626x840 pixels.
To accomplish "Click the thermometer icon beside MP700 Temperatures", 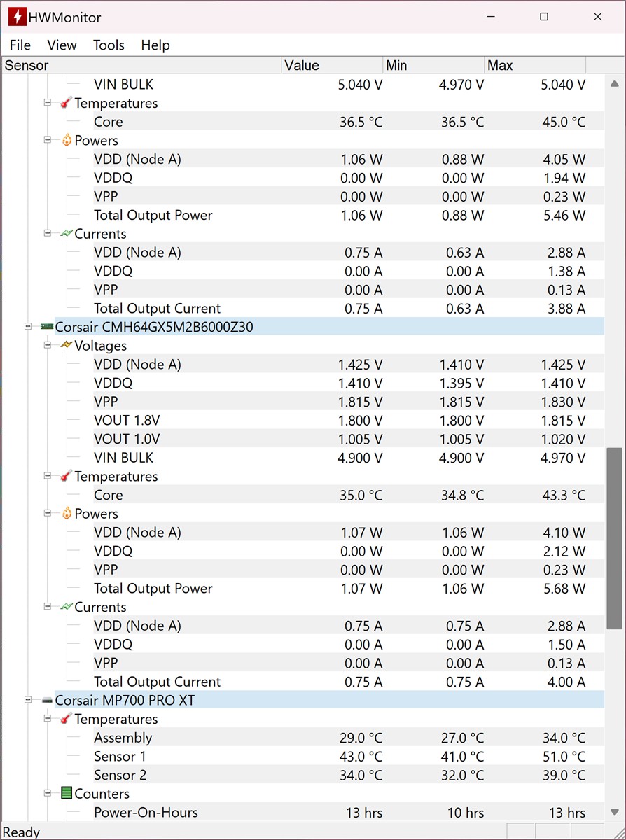I will [67, 719].
